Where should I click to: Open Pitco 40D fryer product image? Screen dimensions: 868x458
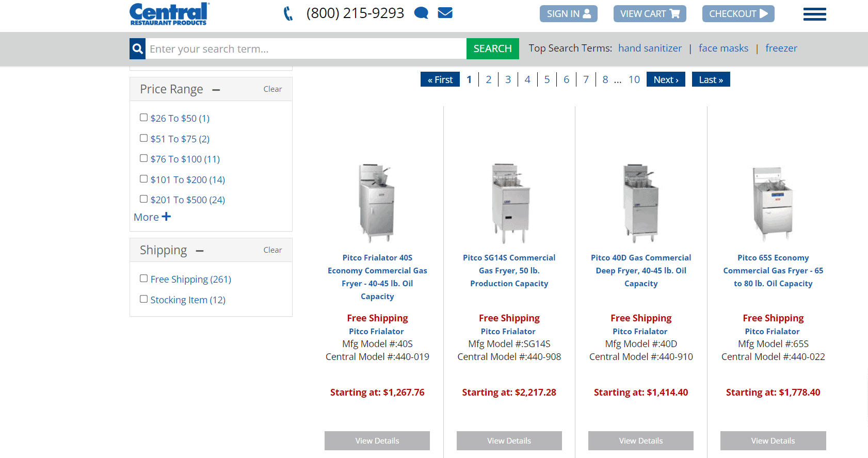click(641, 203)
